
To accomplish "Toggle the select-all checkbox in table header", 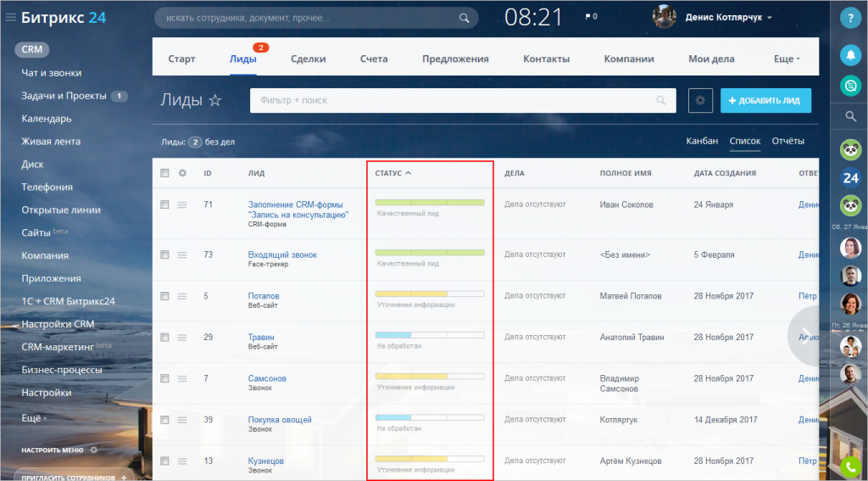I will coord(164,173).
